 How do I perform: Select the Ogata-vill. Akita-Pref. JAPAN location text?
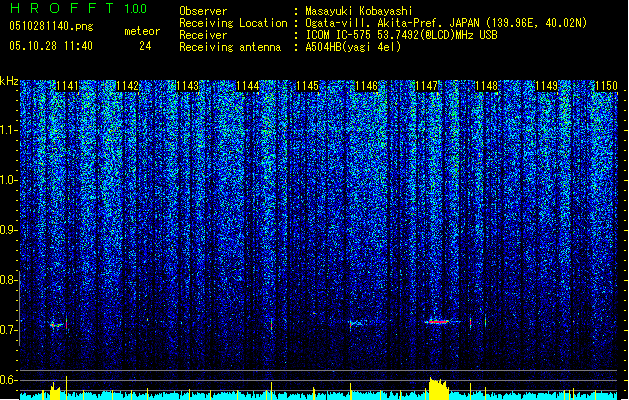click(446, 23)
